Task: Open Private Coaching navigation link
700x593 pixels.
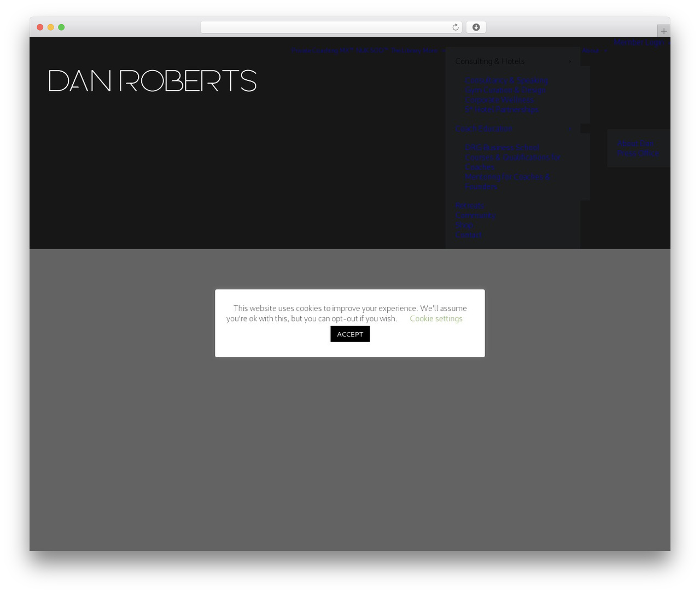Action: pos(315,50)
